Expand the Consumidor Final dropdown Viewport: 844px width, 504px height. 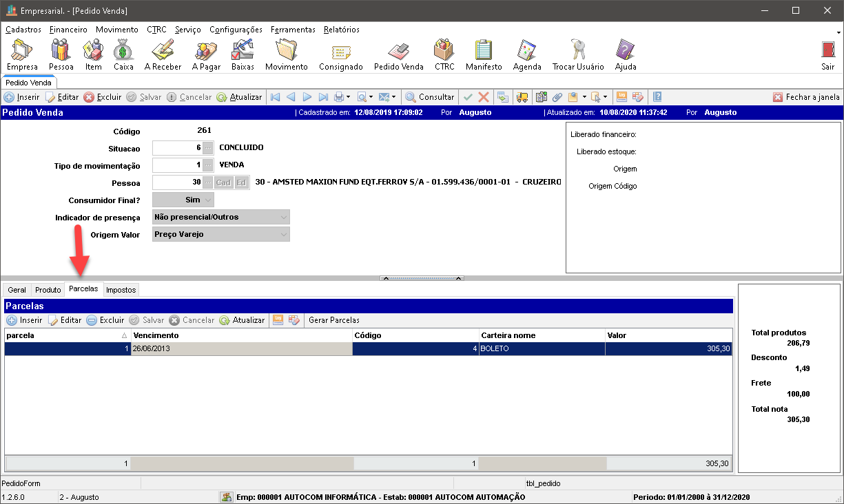pos(207,200)
